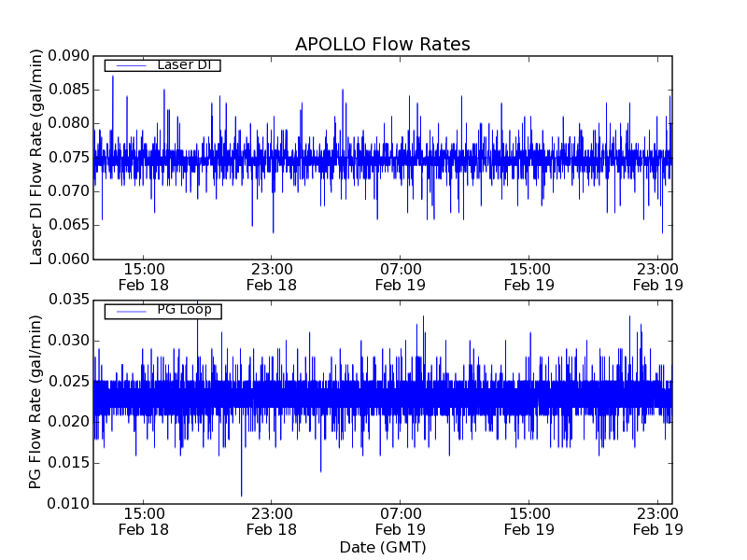This screenshot has height=560, width=747.
Task: Click the 'APOLLO Flow Rates' chart title
Action: click(382, 44)
